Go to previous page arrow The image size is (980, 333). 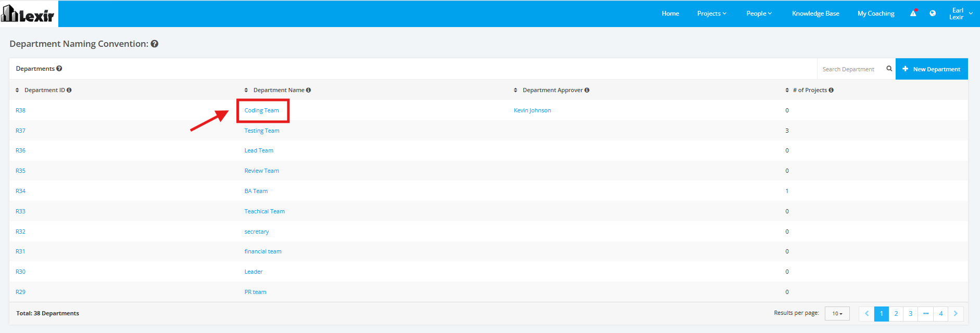(x=866, y=314)
